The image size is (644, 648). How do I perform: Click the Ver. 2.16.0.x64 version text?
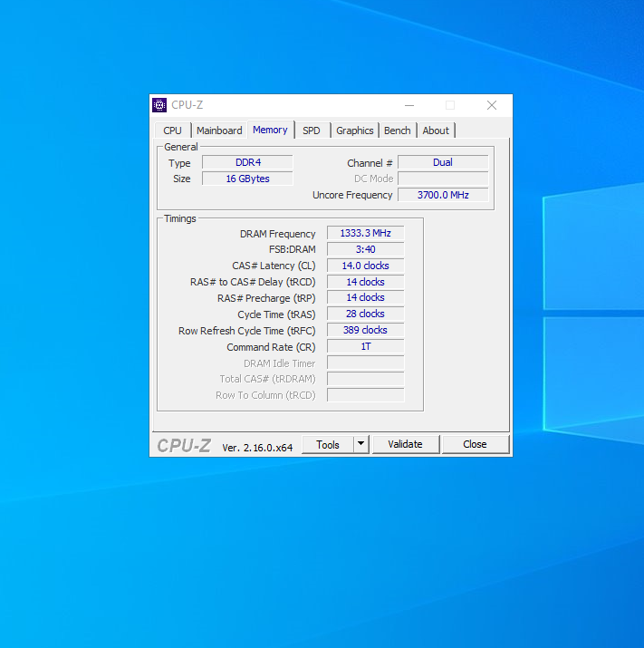(257, 448)
